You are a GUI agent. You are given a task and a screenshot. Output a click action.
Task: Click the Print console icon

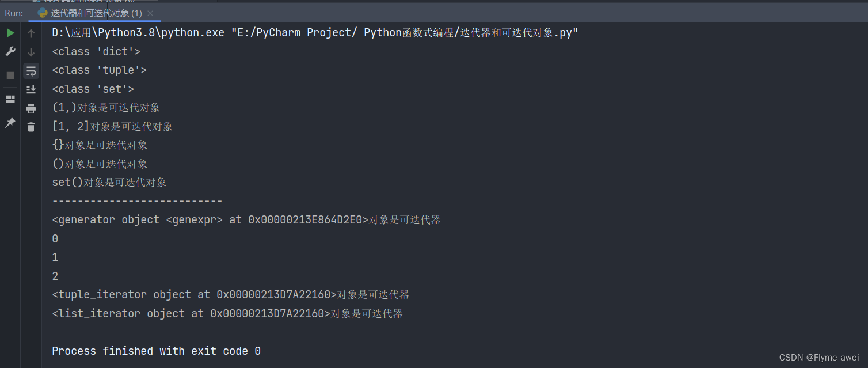(x=31, y=108)
